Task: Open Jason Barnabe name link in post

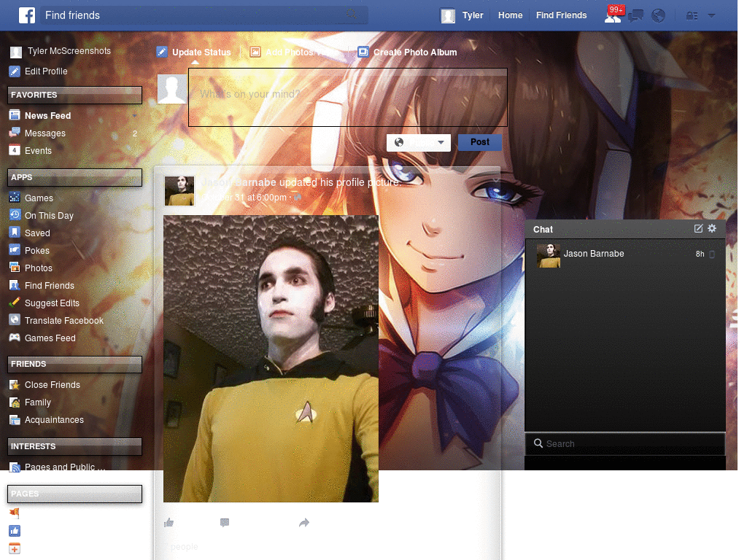Action: [x=239, y=182]
